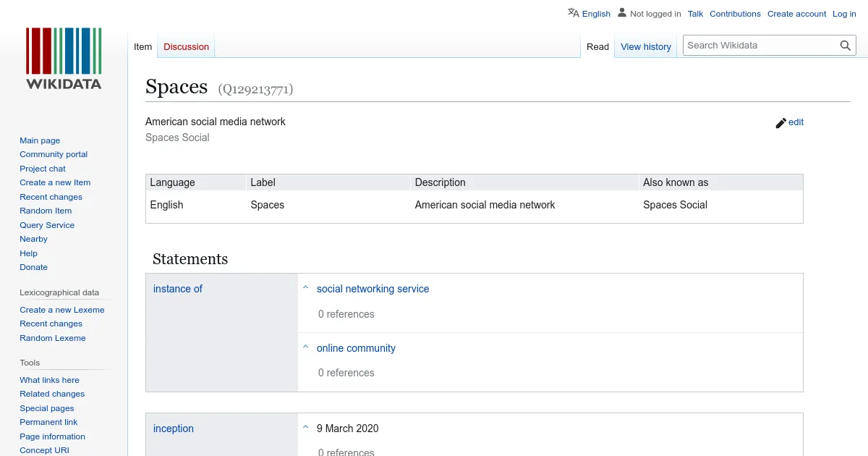Select the Read tab
Screen dimensions: 868x456
(x=597, y=47)
